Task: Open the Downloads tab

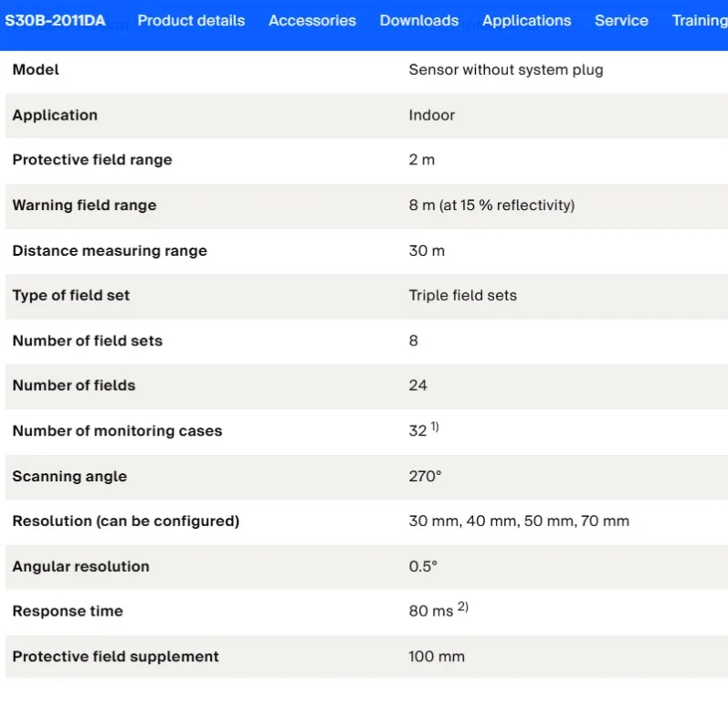Action: point(418,20)
